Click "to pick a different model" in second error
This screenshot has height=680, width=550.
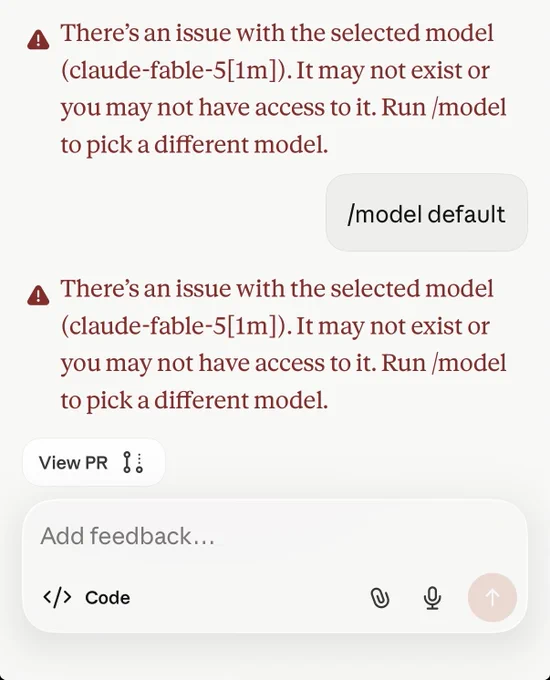[x=193, y=401]
